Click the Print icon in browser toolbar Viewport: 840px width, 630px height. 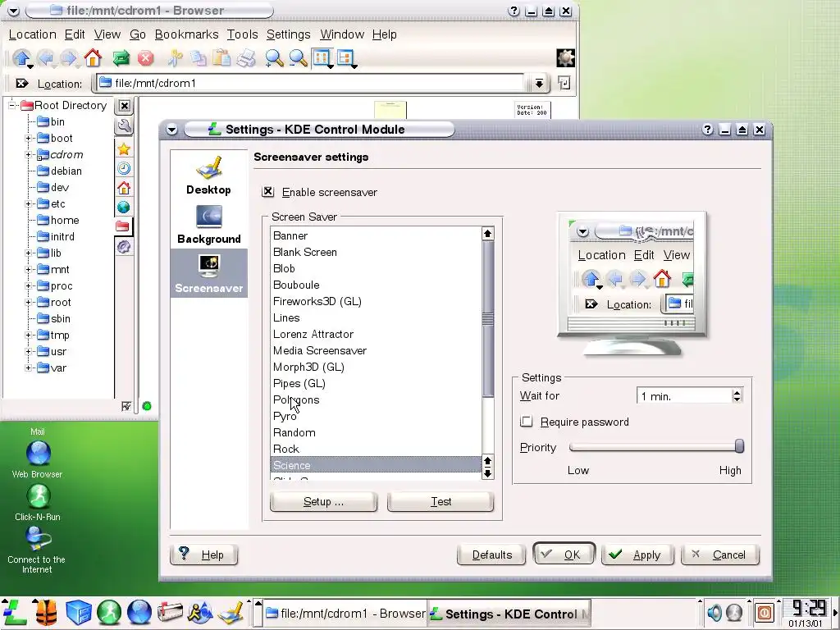[x=246, y=58]
